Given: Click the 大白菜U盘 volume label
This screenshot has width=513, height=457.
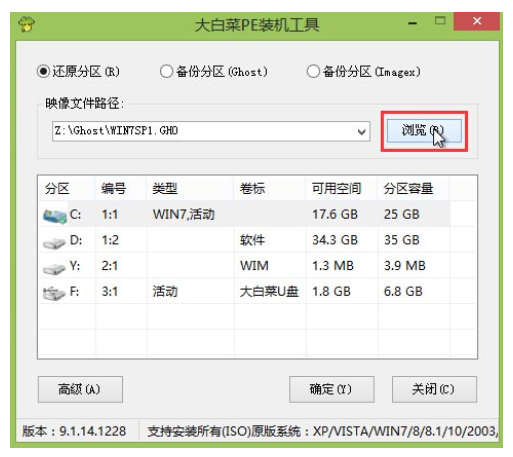Looking at the screenshot, I should click(269, 292).
